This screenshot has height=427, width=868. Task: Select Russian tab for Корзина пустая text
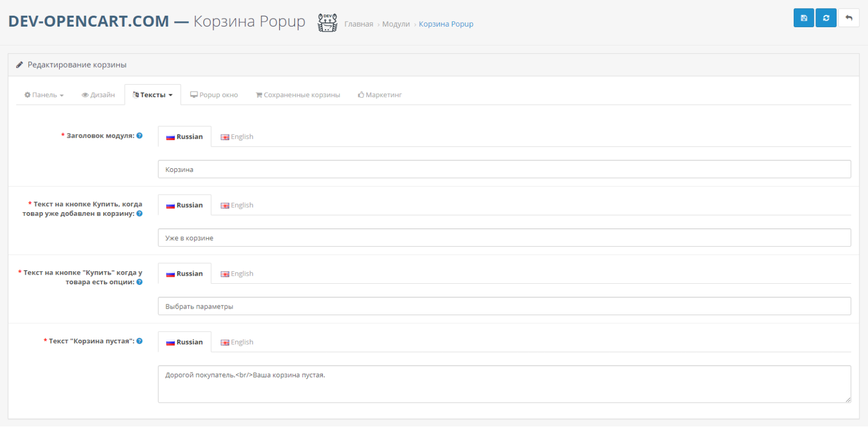[x=184, y=342]
